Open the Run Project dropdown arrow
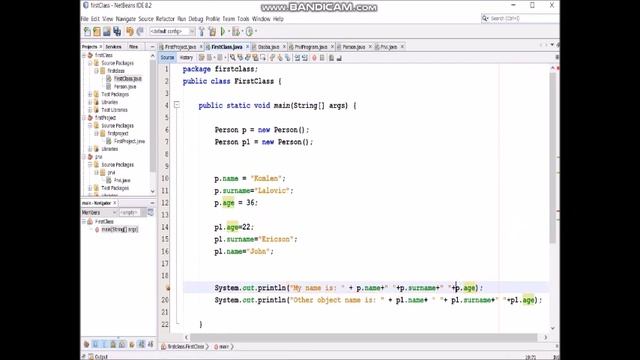Viewport: 640px width, 360px height. tap(228, 31)
